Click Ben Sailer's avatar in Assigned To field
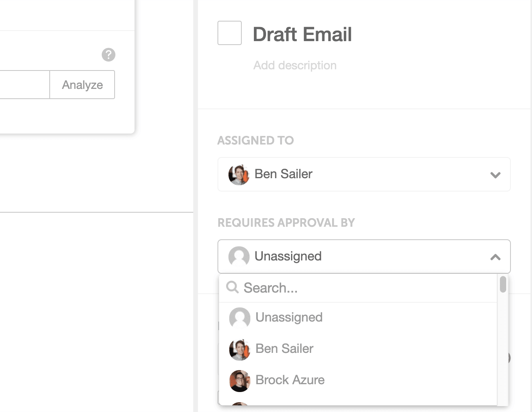 point(239,175)
